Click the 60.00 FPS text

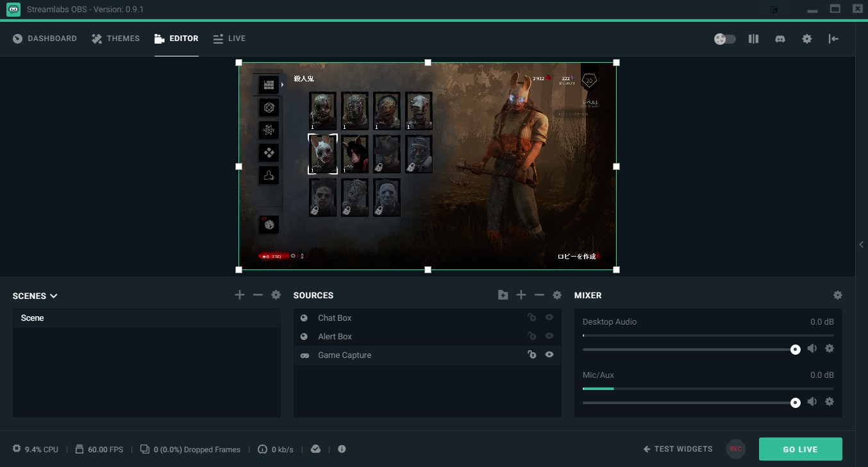pos(105,450)
